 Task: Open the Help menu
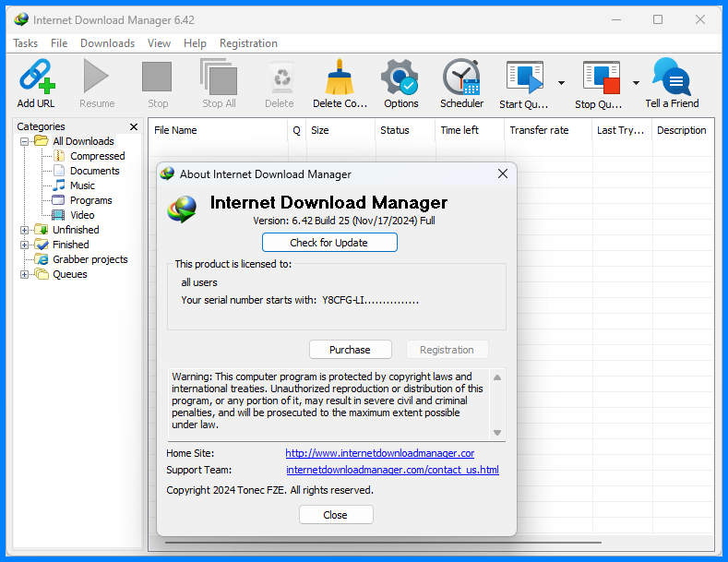click(195, 43)
